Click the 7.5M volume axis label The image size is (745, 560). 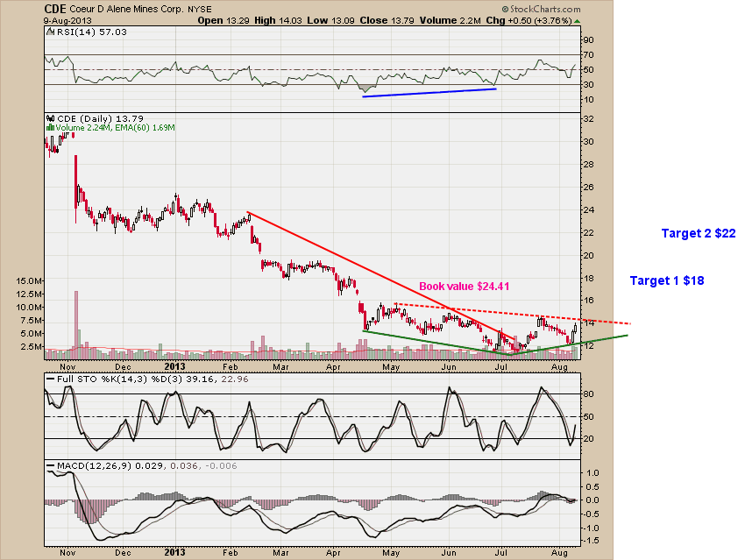31,321
